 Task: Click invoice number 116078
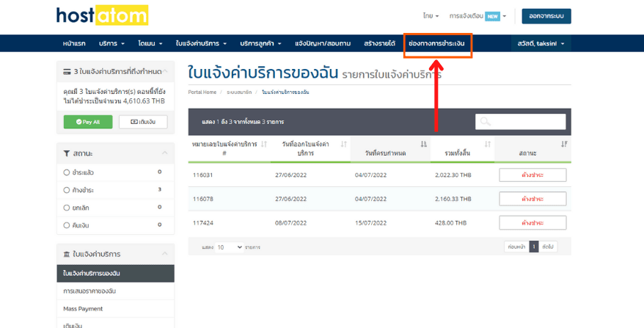click(203, 199)
